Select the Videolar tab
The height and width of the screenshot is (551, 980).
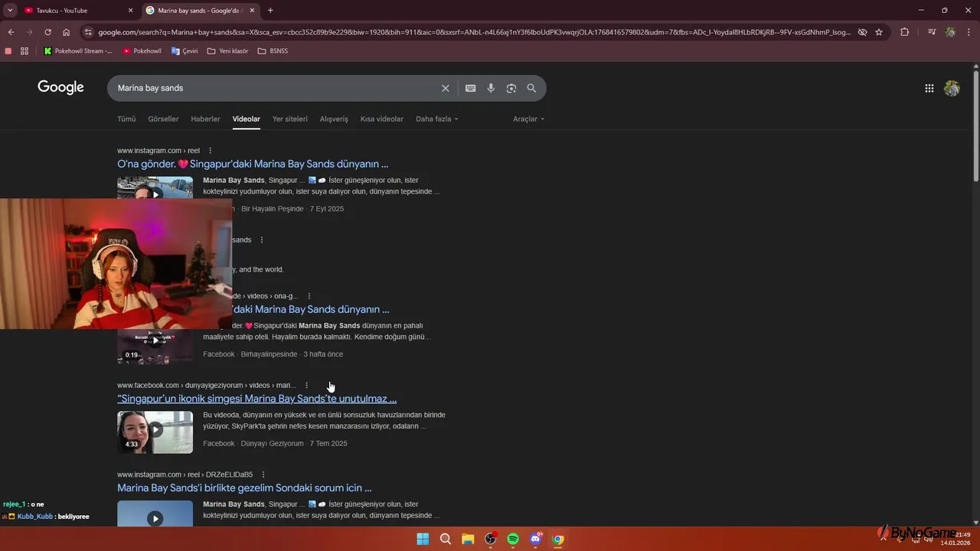pos(247,119)
